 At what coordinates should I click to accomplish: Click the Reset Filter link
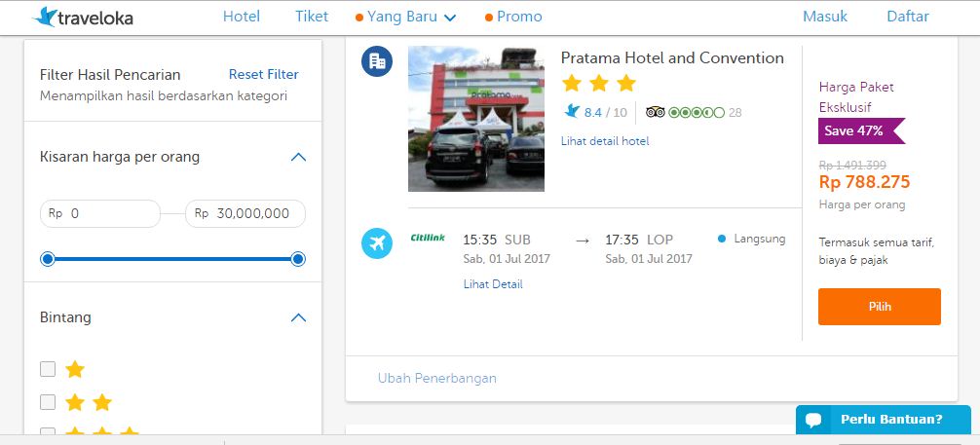pos(264,74)
